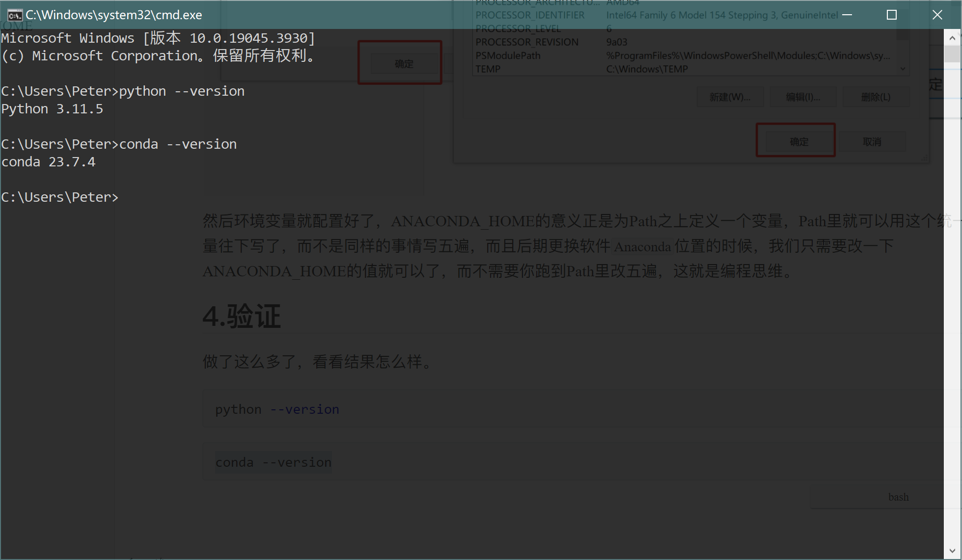This screenshot has width=962, height=560.
Task: Click the Microsoft Windows version line
Action: coord(158,38)
